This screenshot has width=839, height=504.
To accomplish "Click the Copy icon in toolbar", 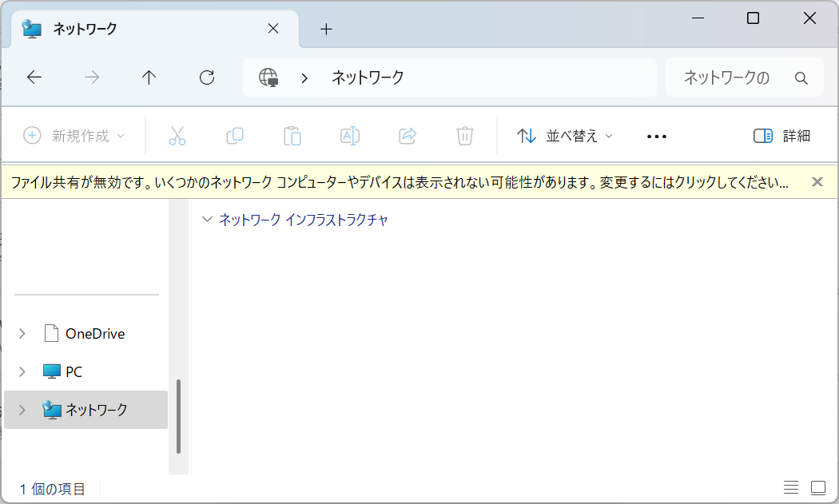I will (x=235, y=136).
